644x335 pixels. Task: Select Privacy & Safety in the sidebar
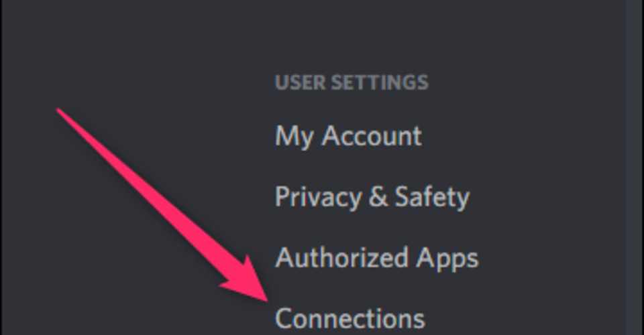(372, 197)
